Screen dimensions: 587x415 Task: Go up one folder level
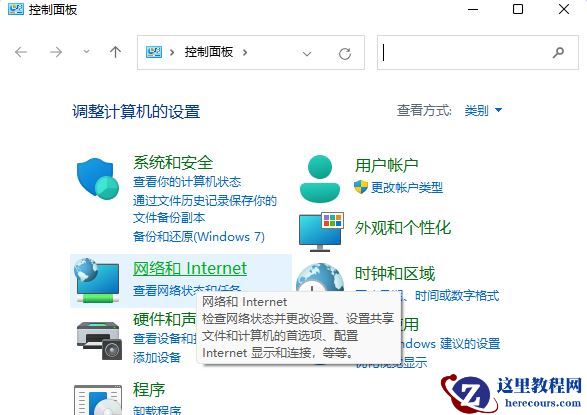tap(115, 52)
